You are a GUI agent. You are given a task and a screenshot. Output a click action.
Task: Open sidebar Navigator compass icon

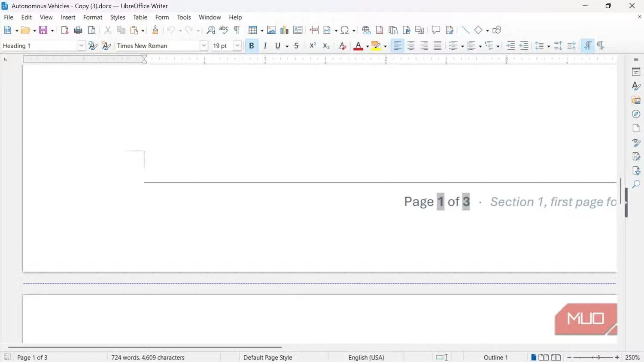point(636,114)
